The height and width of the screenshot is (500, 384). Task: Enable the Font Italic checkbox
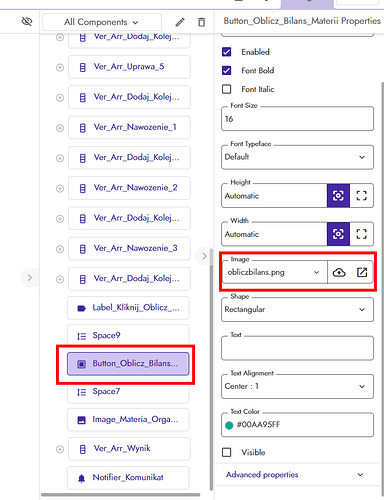[227, 89]
